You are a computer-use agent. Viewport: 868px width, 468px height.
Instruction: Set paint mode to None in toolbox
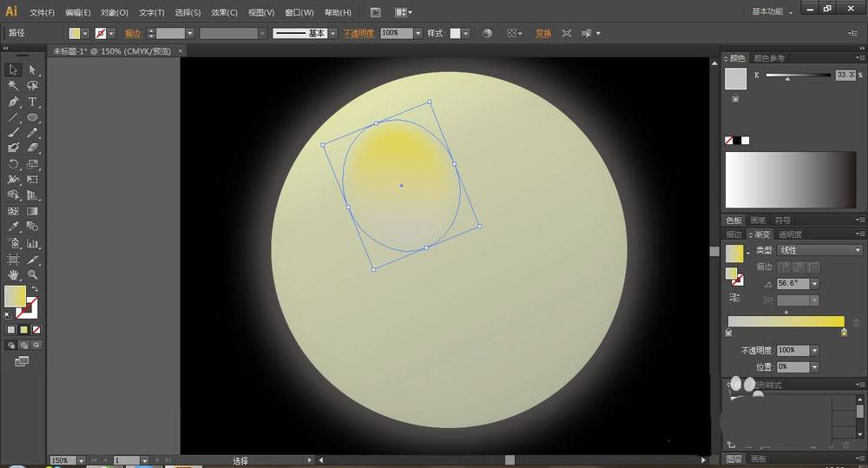point(36,330)
